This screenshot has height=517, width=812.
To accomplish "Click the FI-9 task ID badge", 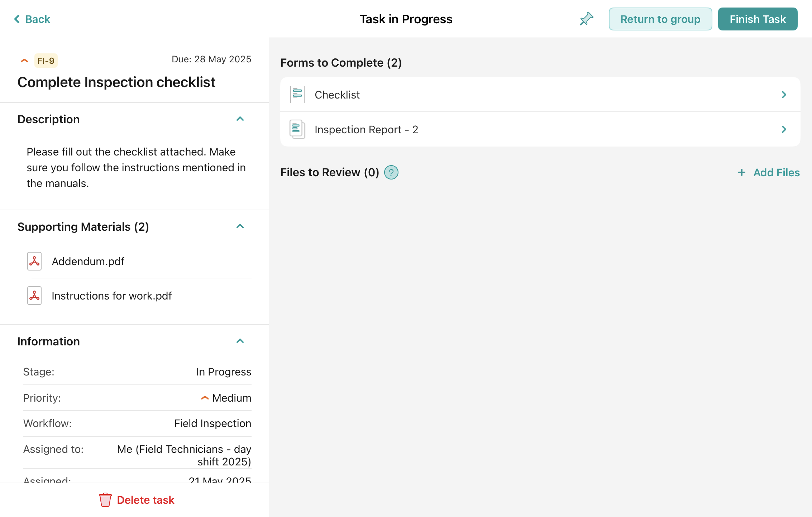I will 46,61.
